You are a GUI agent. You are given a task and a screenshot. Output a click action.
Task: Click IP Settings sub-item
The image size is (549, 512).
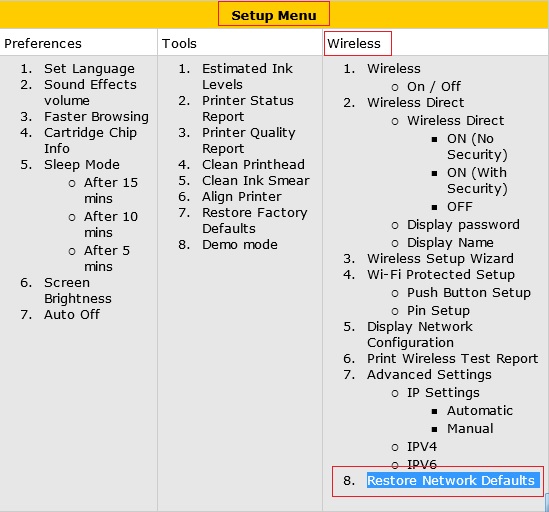click(443, 393)
